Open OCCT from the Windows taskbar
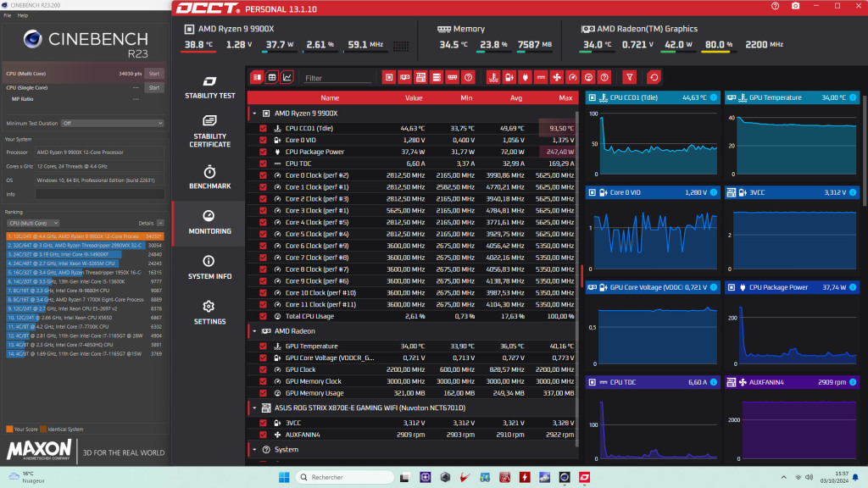This screenshot has width=868, height=488. point(586,477)
